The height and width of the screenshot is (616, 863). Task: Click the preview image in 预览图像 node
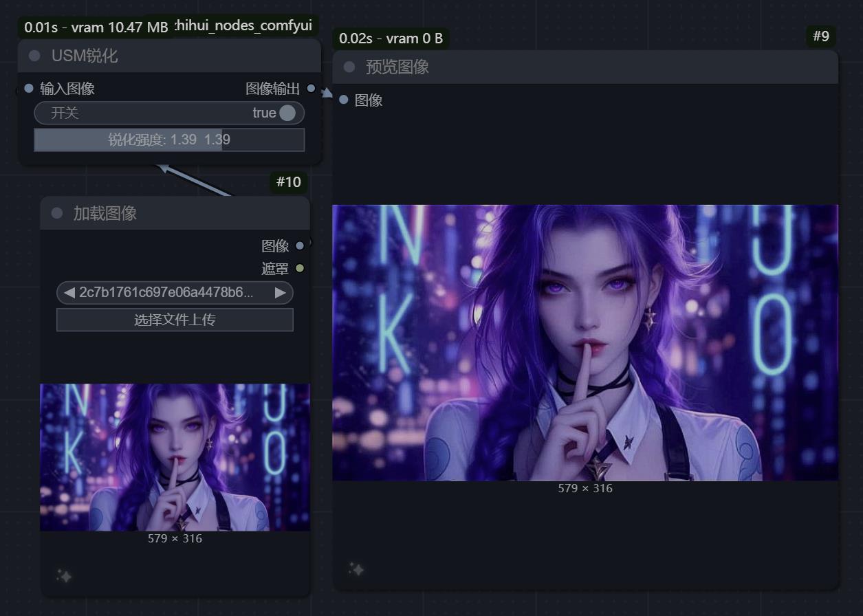point(585,342)
